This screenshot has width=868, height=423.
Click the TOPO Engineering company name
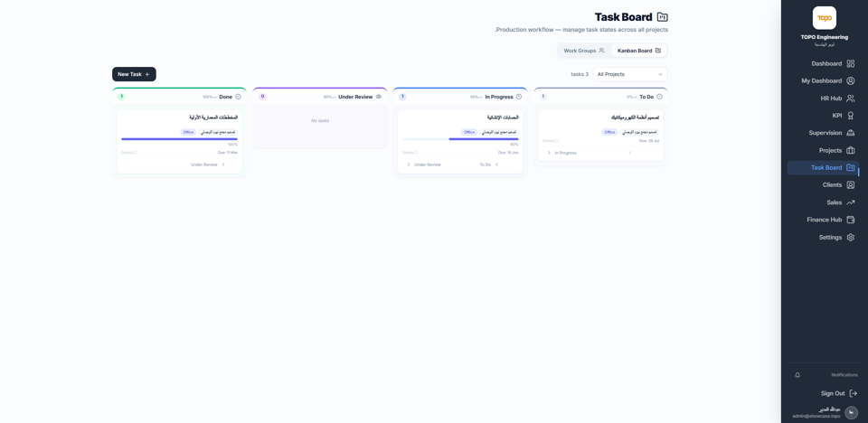click(825, 37)
